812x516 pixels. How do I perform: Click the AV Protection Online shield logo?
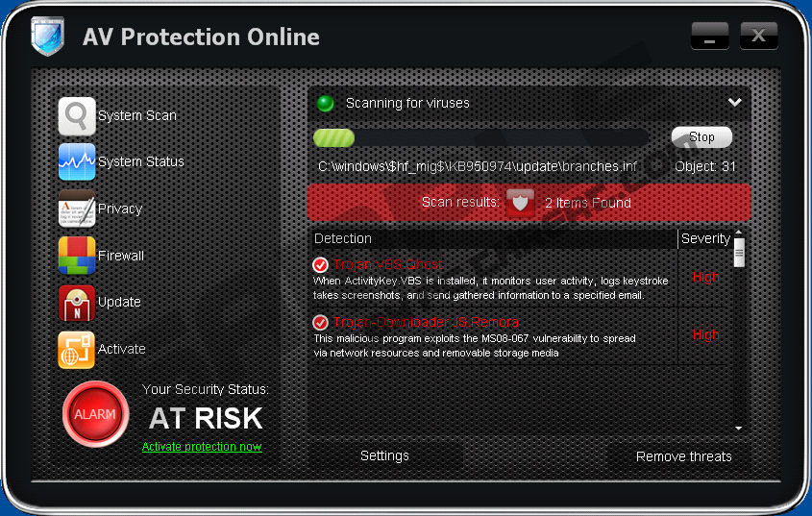point(47,36)
